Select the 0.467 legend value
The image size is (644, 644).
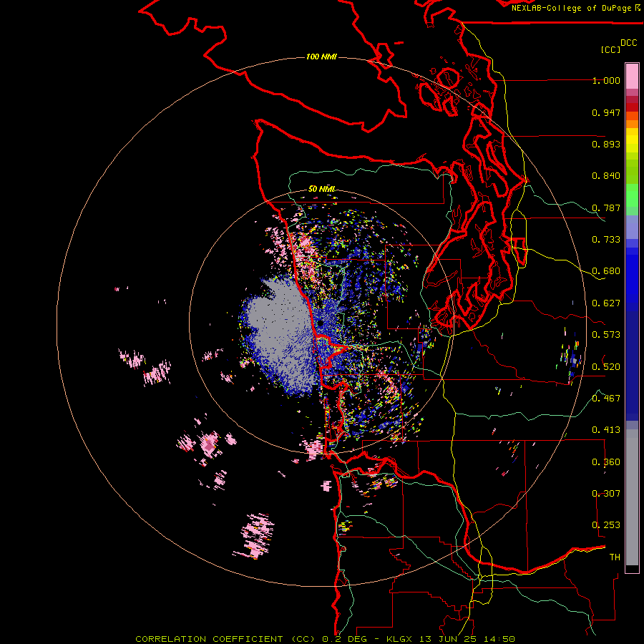pyautogui.click(x=606, y=399)
